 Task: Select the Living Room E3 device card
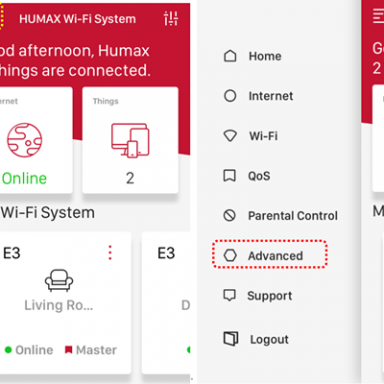point(65,303)
